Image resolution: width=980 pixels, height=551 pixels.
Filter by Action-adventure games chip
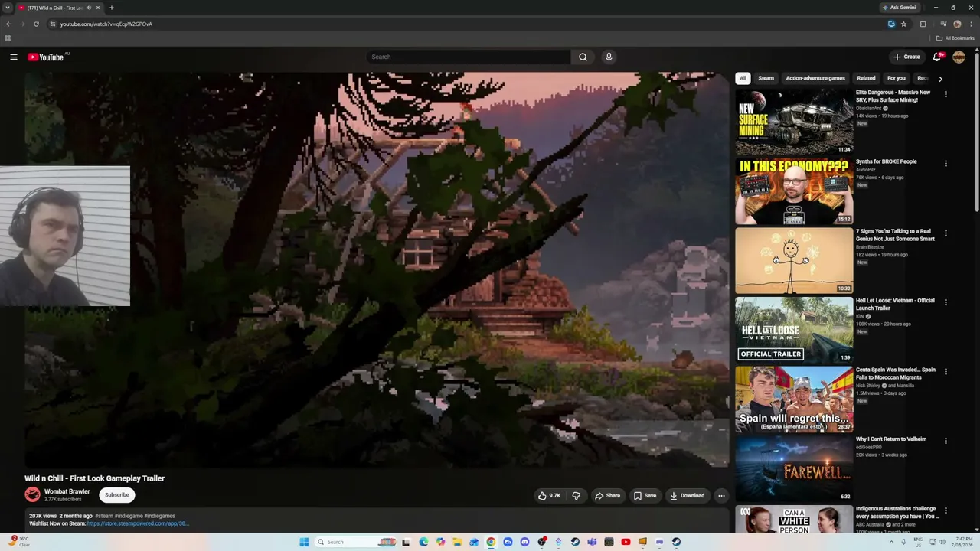[x=815, y=78]
